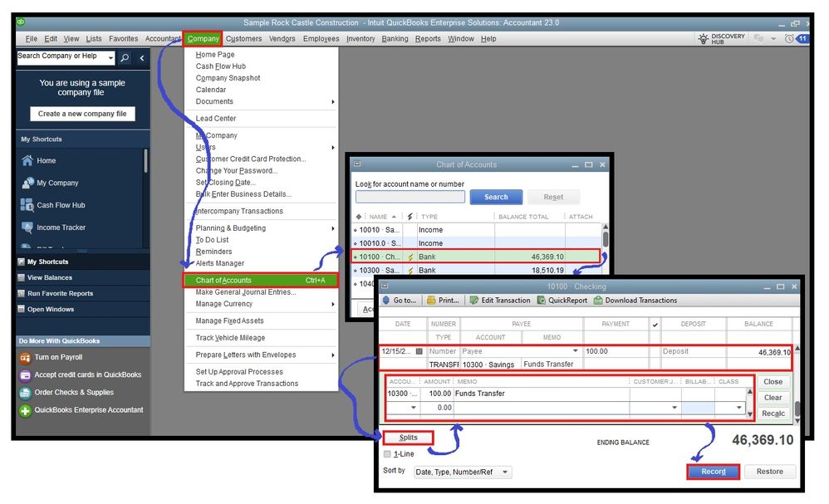829x504 pixels.
Task: Open the Discovery Hub lightbulb
Action: (704, 38)
